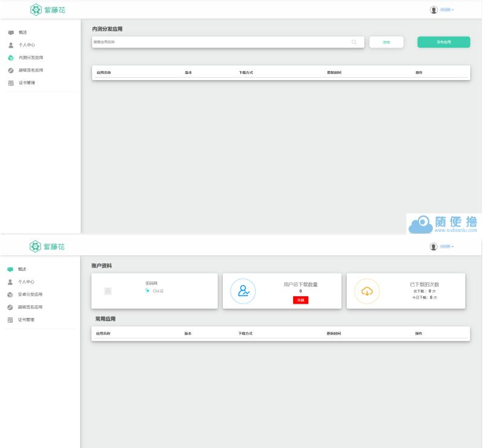Click the 随便撸 cloud watermark logo
Image resolution: width=484 pixels, height=448 pixels.
pos(421,225)
